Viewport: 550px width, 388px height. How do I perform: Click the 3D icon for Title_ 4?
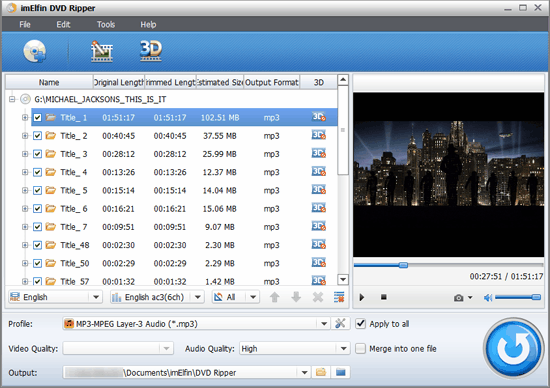[318, 172]
